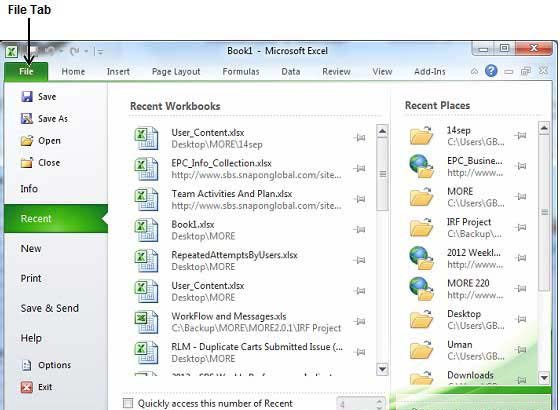The height and width of the screenshot is (410, 560).
Task: Pin RepeatedAttemptsByUsers.xlsx to the list
Action: pos(360,260)
